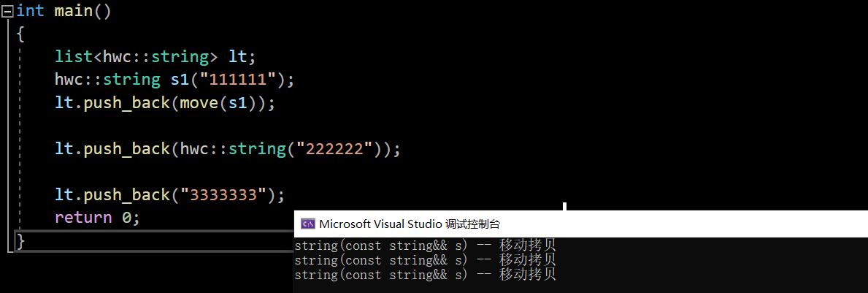Collapse the main function fold box
The width and height of the screenshot is (868, 293).
coord(7,11)
